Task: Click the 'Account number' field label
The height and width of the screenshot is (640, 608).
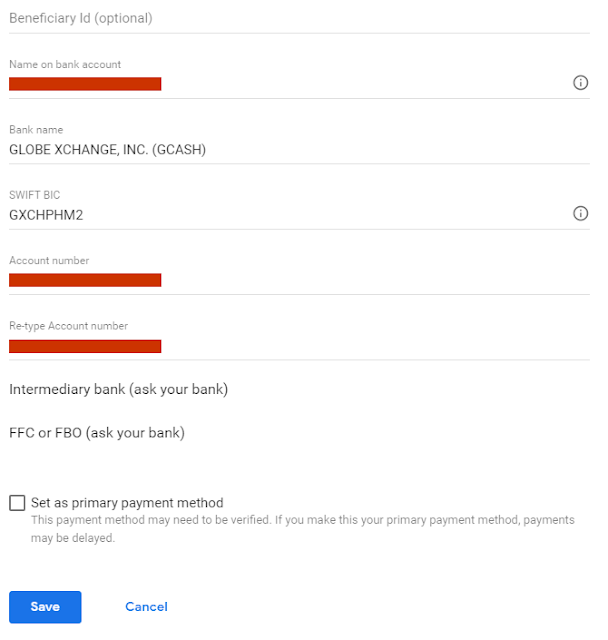Action: click(49, 261)
